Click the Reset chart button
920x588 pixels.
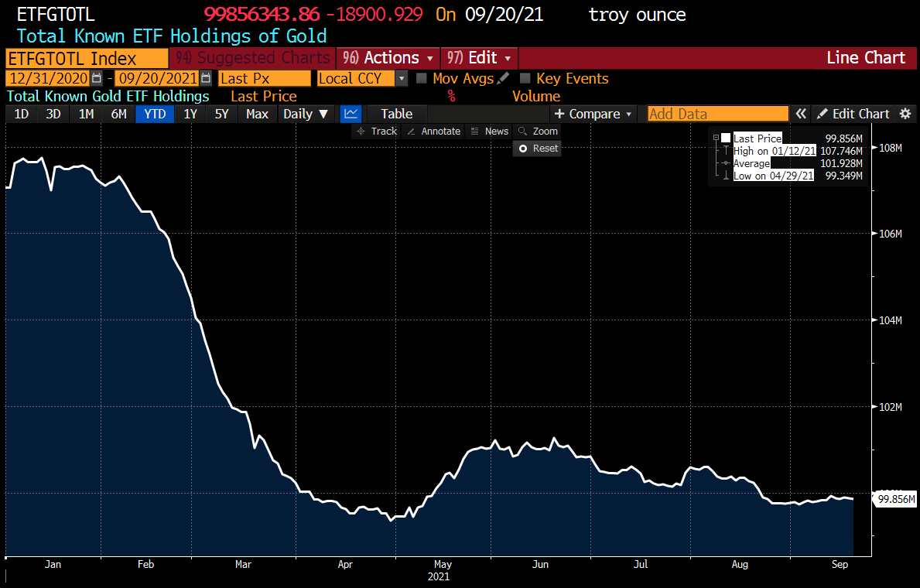tap(538, 149)
